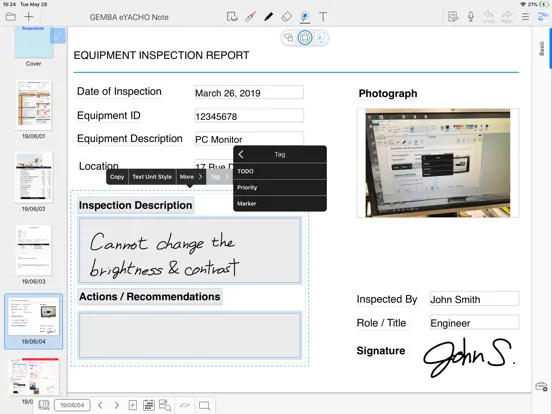Select the highlighted text unit tool
552x414 pixels.
305,17
